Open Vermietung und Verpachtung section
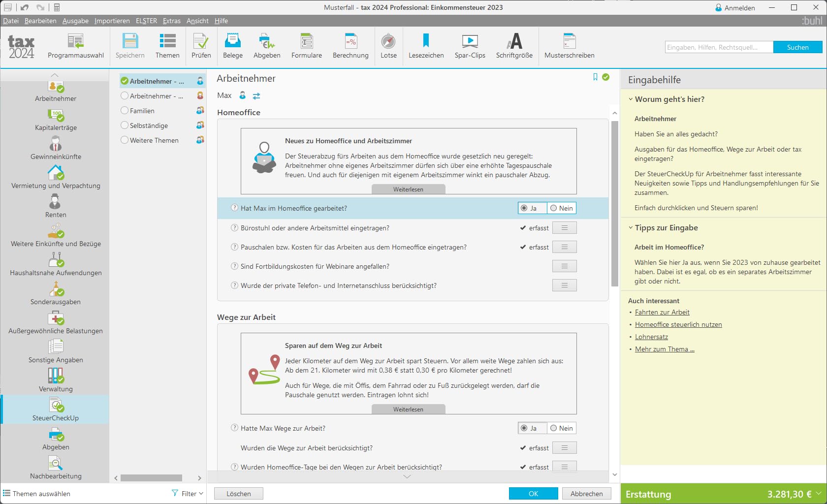Viewport: 827px width, 504px height. pos(56,178)
